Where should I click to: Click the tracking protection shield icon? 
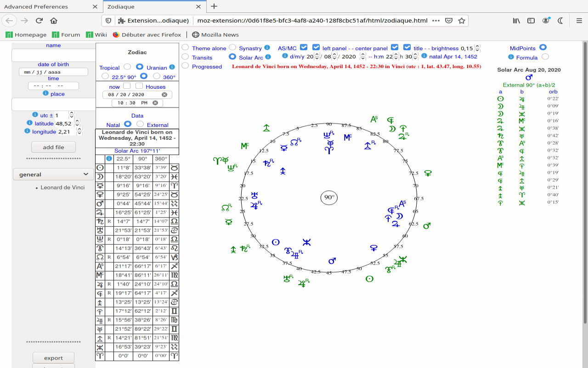click(x=108, y=21)
